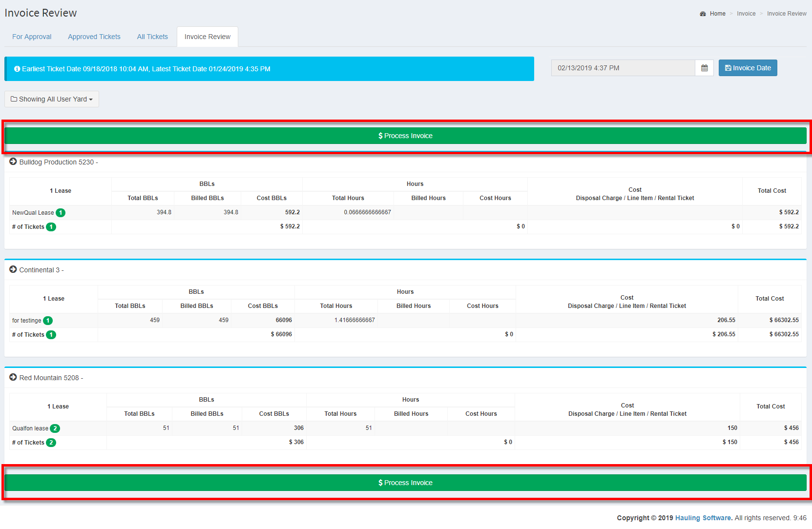Click the Red Mountain # of Tickets badge
Image resolution: width=812 pixels, height=529 pixels.
pyautogui.click(x=51, y=443)
